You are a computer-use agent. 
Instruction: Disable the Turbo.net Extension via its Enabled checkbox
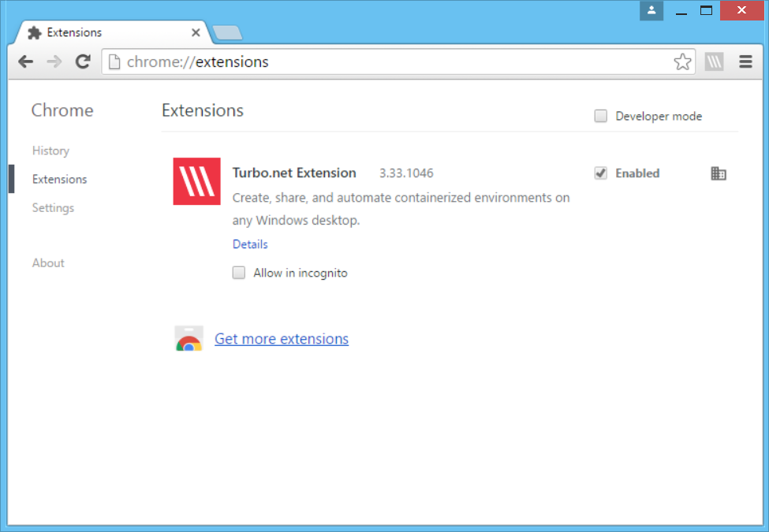(x=601, y=173)
